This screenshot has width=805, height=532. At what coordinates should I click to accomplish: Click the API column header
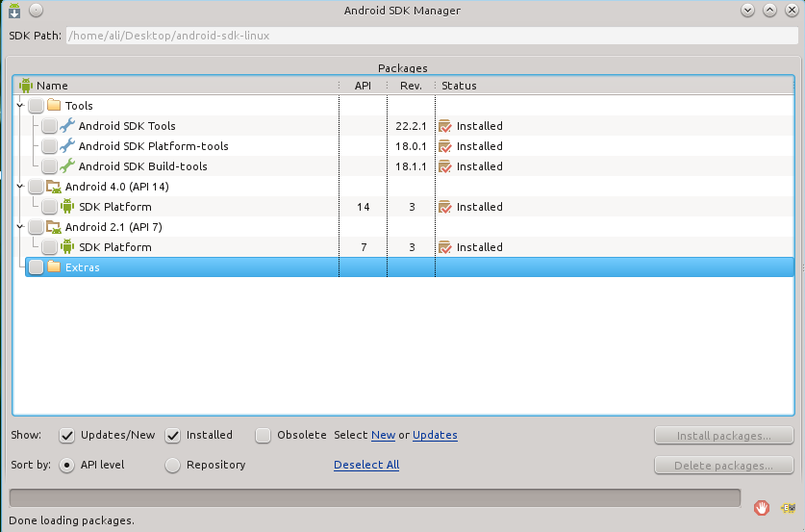pyautogui.click(x=363, y=86)
